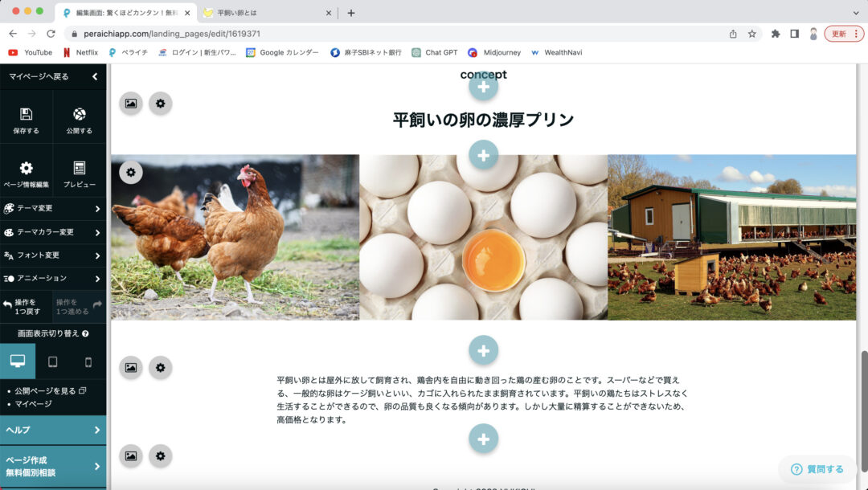This screenshot has height=490, width=868.
Task: Open a new browser tab
Action: pyautogui.click(x=351, y=13)
